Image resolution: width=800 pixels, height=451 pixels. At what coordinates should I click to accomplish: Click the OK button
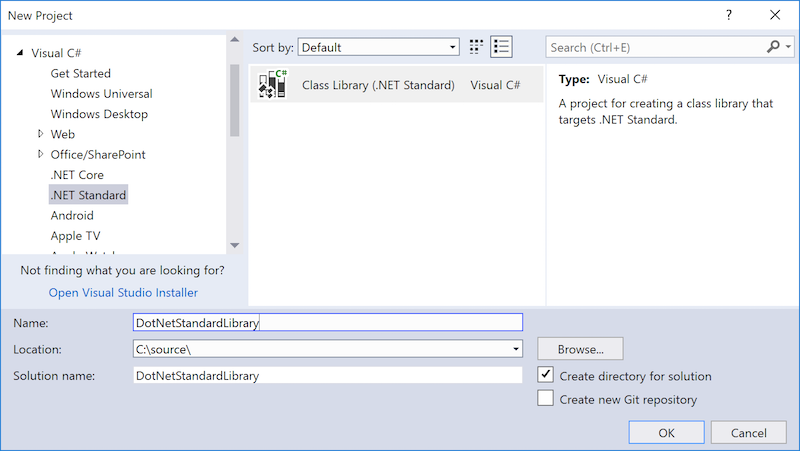(666, 433)
